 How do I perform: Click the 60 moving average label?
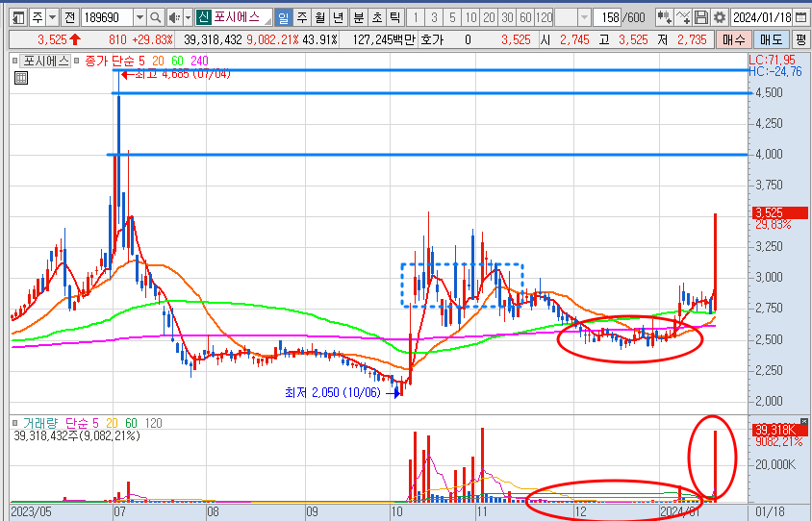pyautogui.click(x=177, y=62)
